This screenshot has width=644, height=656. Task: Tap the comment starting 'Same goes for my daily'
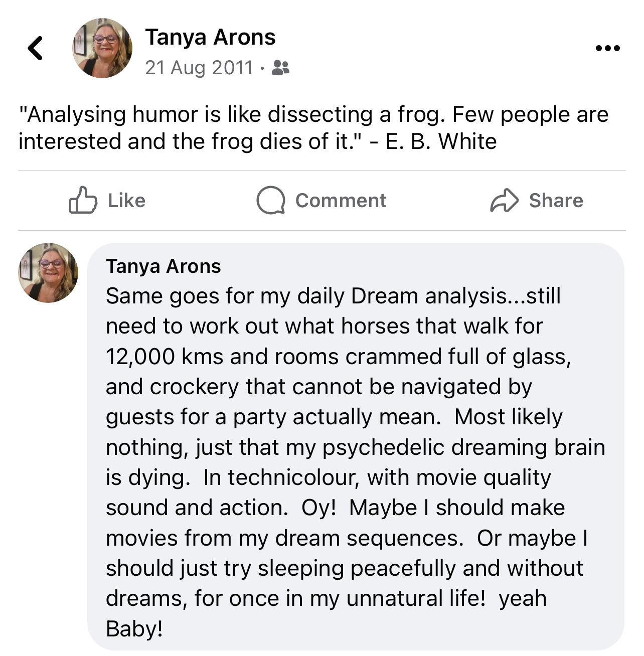(x=356, y=447)
